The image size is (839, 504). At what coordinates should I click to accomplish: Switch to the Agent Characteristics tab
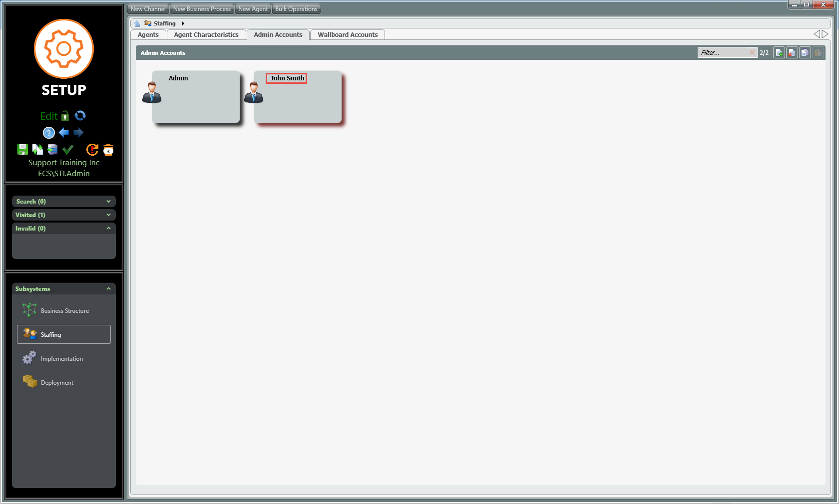tap(206, 35)
